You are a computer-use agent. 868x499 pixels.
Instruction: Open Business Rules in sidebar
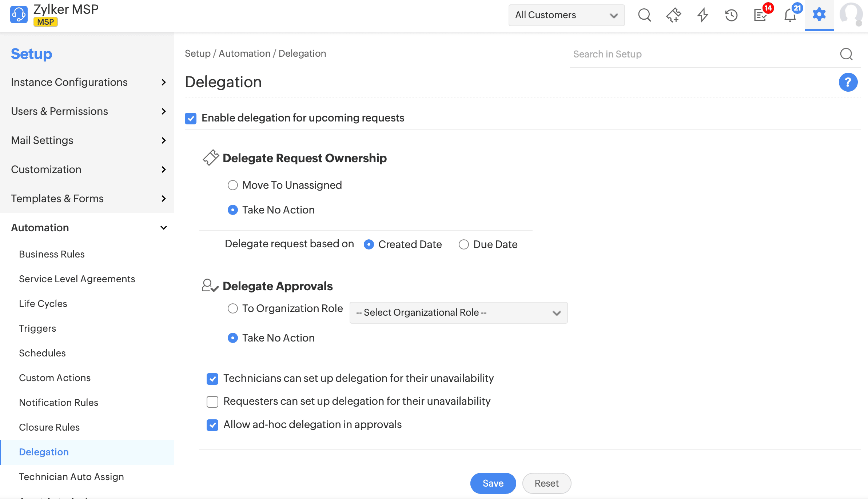click(52, 254)
